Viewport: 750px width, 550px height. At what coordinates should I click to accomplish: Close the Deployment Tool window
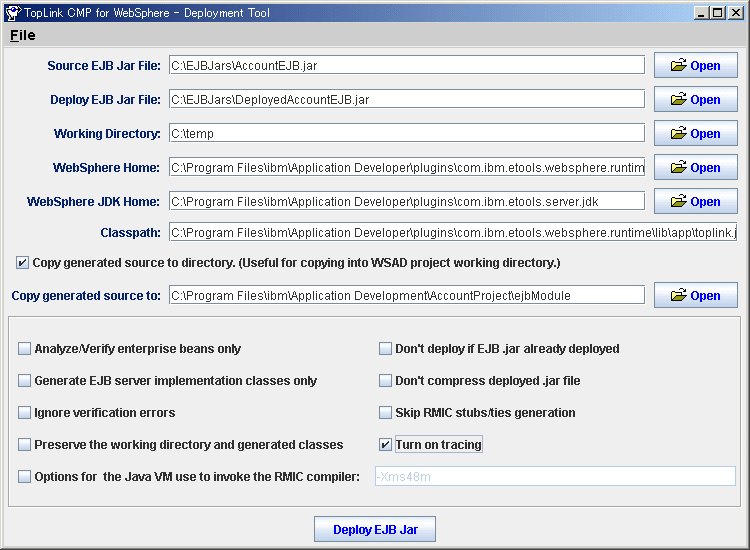coord(735,13)
